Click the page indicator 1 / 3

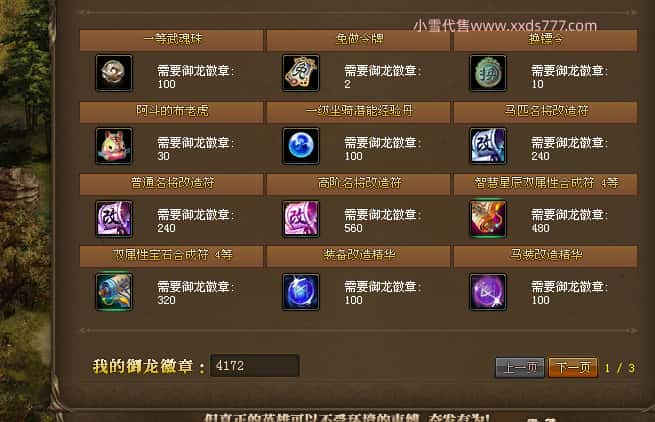click(619, 368)
